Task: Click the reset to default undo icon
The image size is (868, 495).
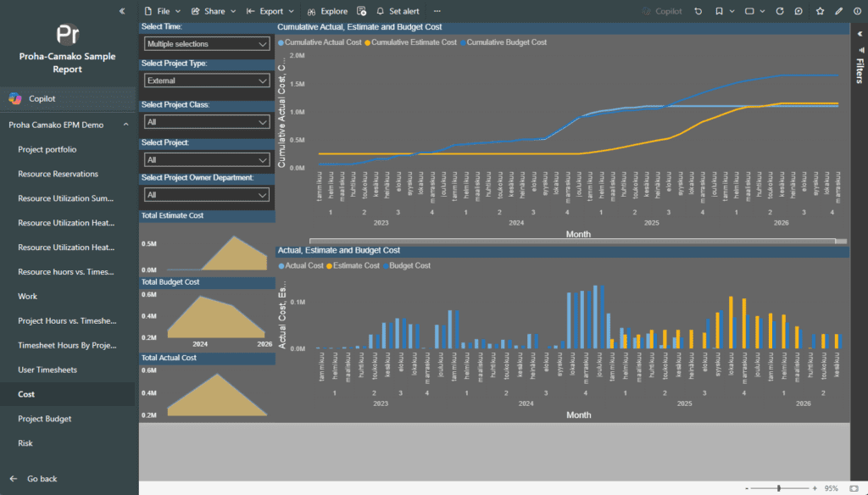Action: click(698, 11)
